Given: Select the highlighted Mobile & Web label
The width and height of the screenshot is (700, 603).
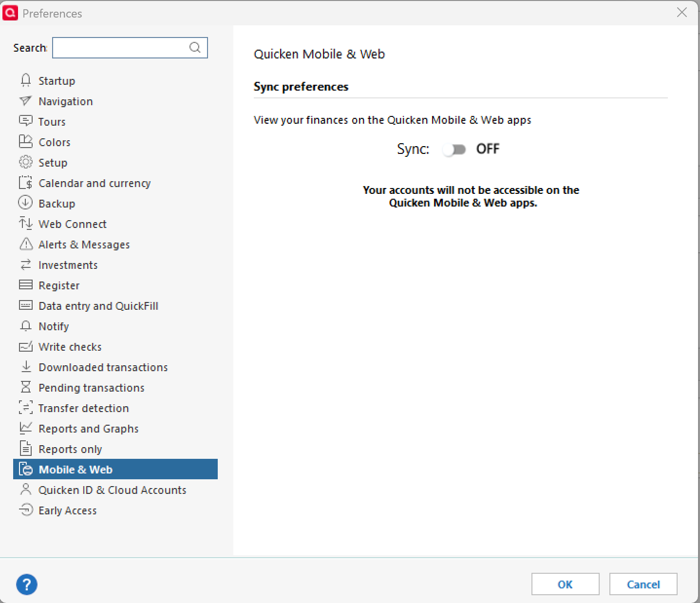Looking at the screenshot, I should pos(76,470).
